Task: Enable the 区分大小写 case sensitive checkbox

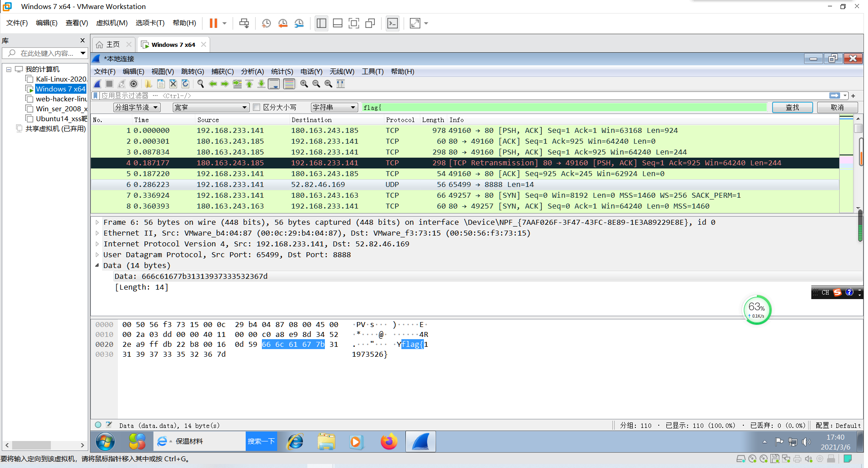Action: (257, 107)
